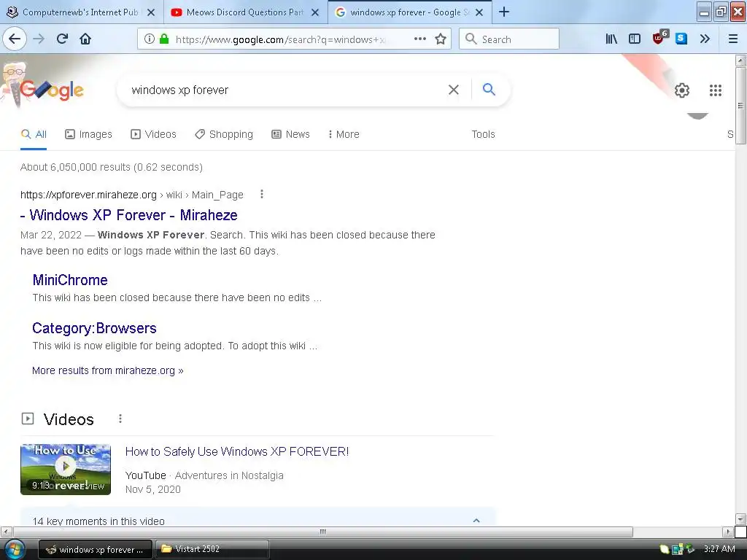Switch to Computernewb's Internet Pub tab

(x=80, y=12)
